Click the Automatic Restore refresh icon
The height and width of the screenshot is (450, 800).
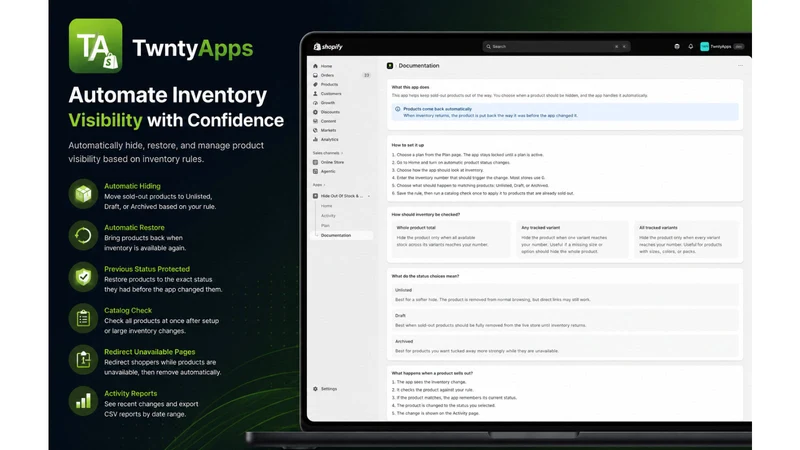[x=83, y=235]
